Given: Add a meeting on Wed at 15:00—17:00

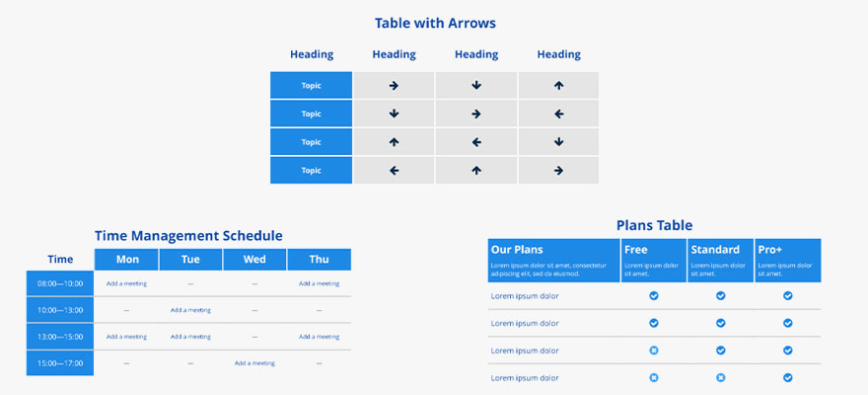Looking at the screenshot, I should click(254, 363).
